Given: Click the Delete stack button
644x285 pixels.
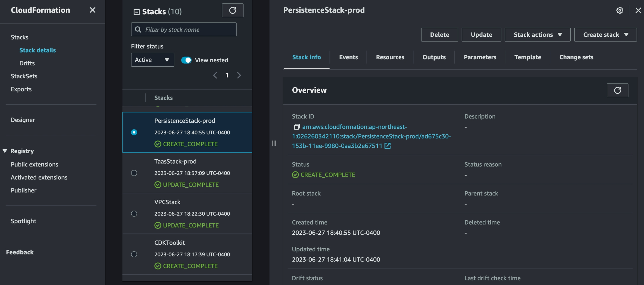Looking at the screenshot, I should click(x=439, y=35).
